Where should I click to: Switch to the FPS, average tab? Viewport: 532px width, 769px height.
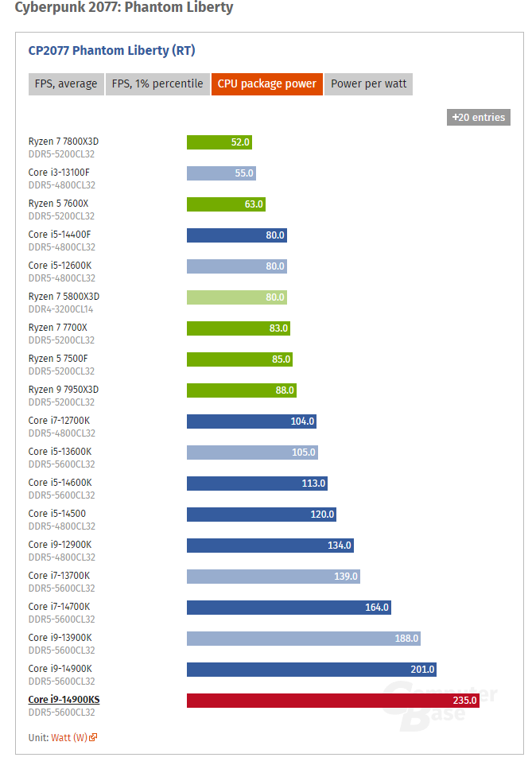pyautogui.click(x=66, y=84)
